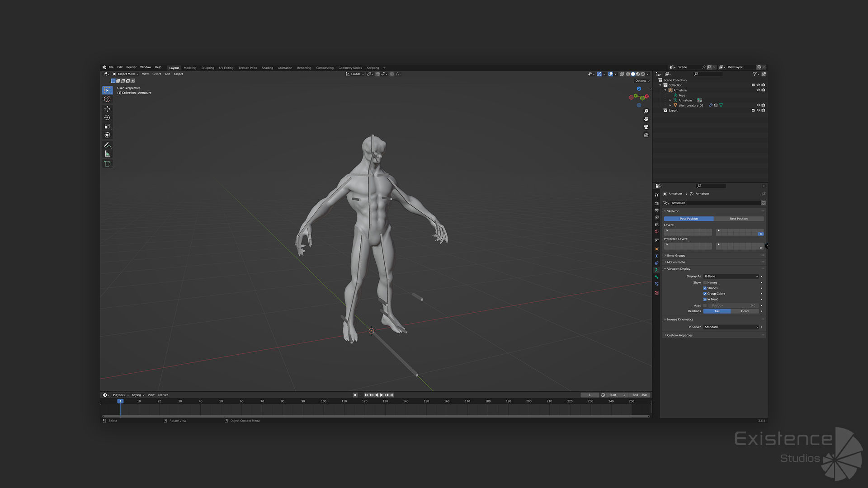Select the Move tool in the viewport toolbar
The width and height of the screenshot is (868, 488).
pos(108,109)
